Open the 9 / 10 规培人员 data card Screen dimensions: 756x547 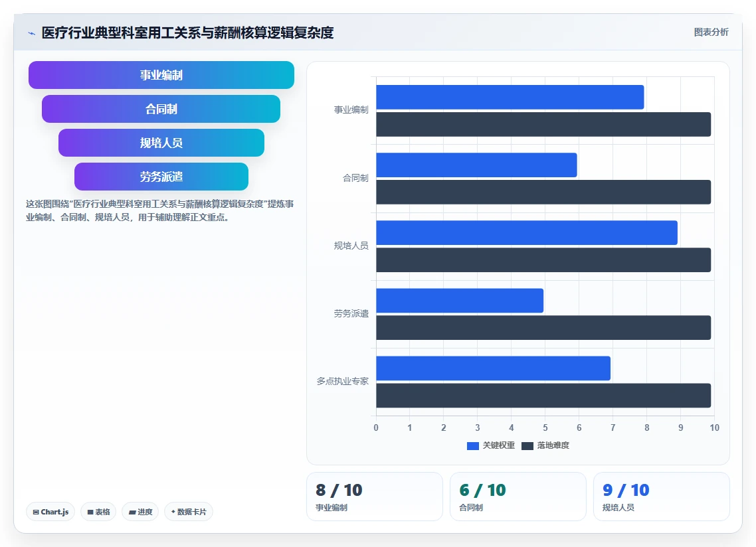[661, 497]
